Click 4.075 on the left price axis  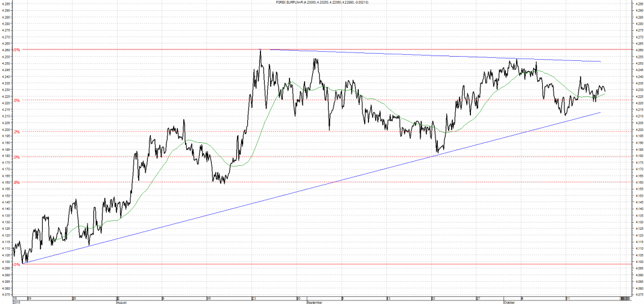click(5, 294)
